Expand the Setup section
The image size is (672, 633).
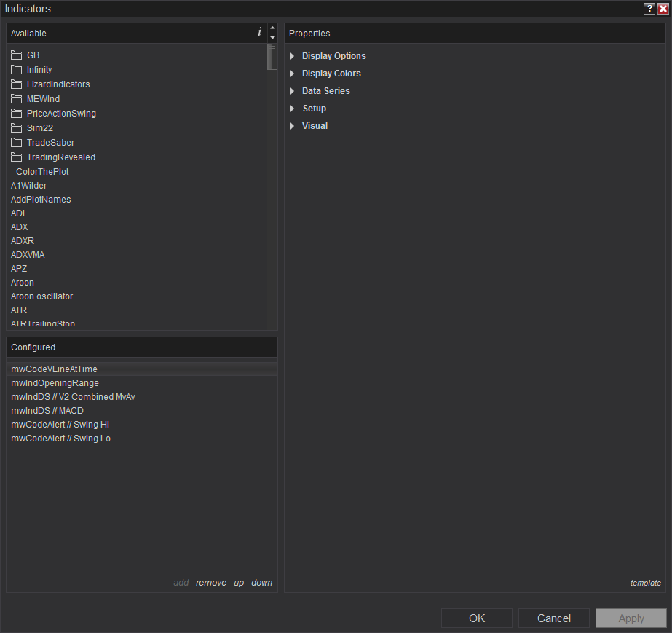pyautogui.click(x=292, y=109)
